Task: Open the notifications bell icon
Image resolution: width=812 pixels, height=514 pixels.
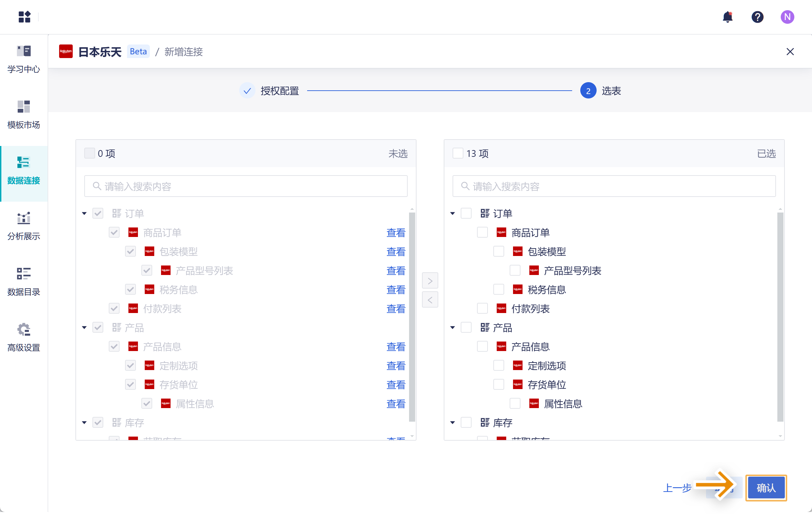Action: pos(727,17)
